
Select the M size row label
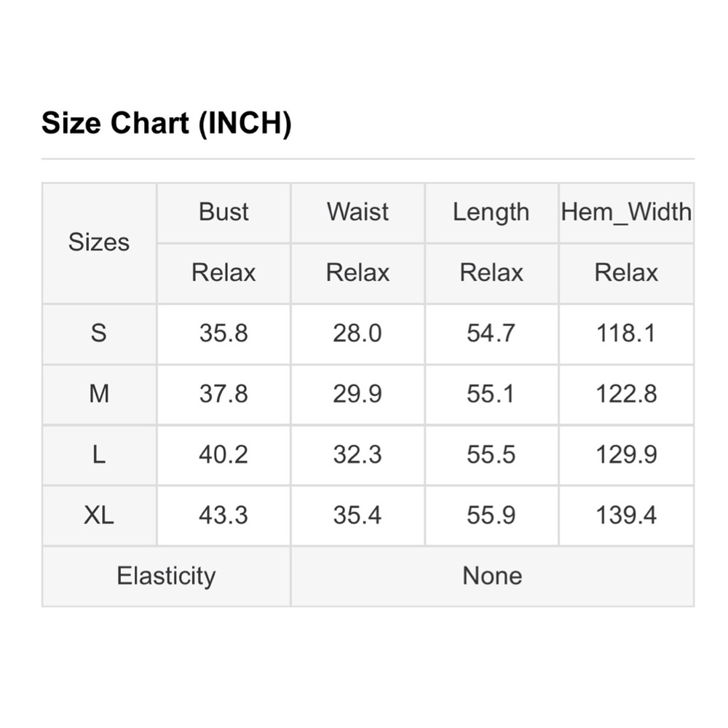pos(99,394)
